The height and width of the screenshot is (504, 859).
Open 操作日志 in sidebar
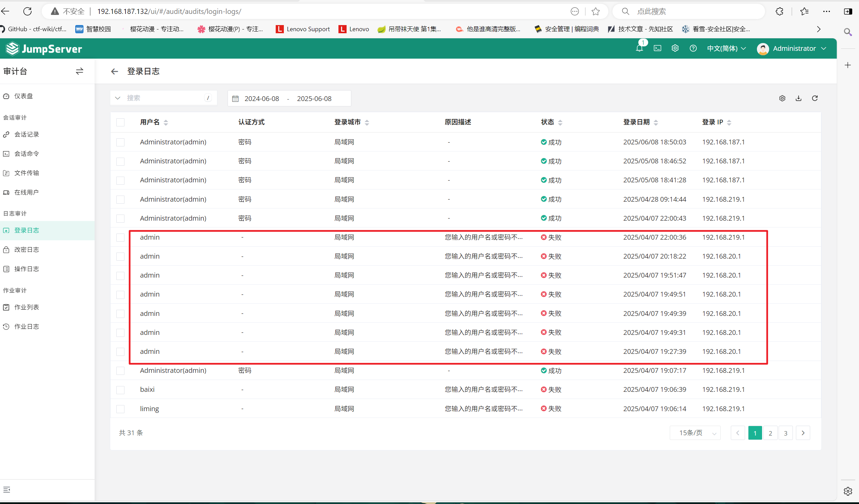point(26,269)
